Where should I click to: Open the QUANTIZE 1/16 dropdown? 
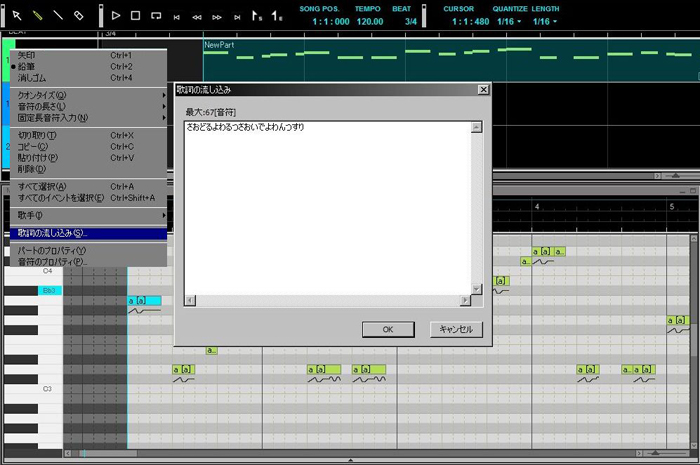tap(507, 21)
